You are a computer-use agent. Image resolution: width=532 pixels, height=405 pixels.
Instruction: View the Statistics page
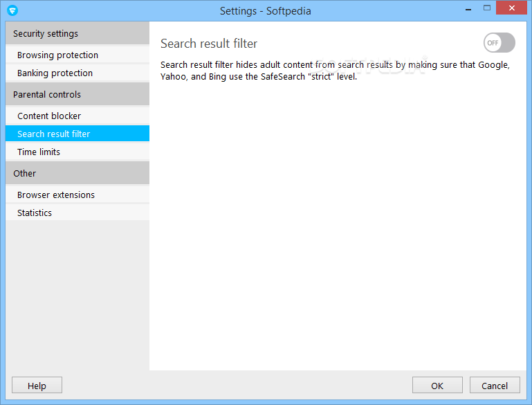pyautogui.click(x=77, y=213)
